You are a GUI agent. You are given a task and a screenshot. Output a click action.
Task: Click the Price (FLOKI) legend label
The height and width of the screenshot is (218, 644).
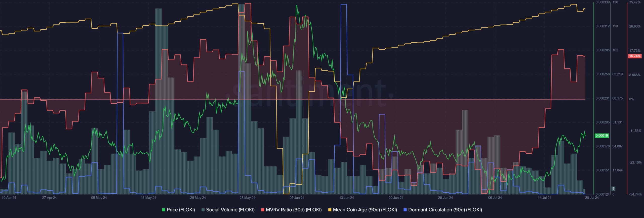pos(181,210)
